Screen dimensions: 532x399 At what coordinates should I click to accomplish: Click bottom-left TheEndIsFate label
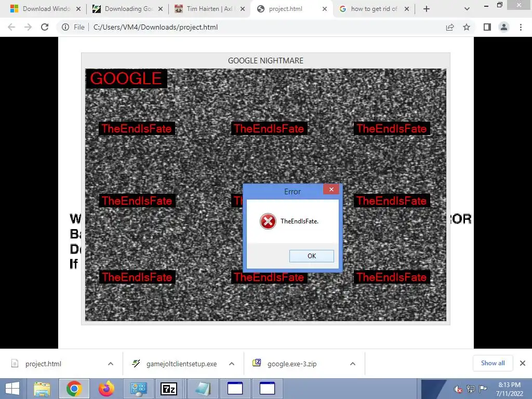point(137,277)
